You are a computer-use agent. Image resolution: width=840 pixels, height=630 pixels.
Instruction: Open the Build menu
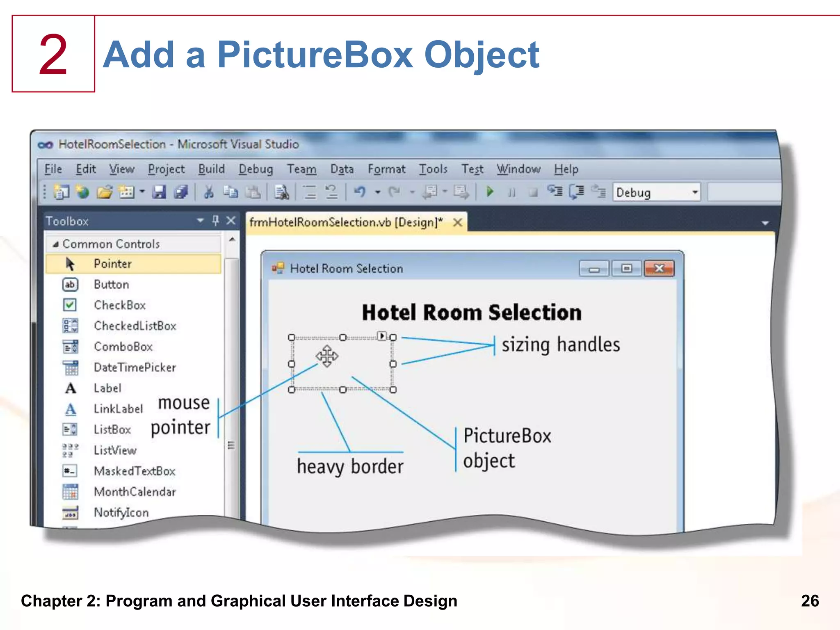pos(211,169)
